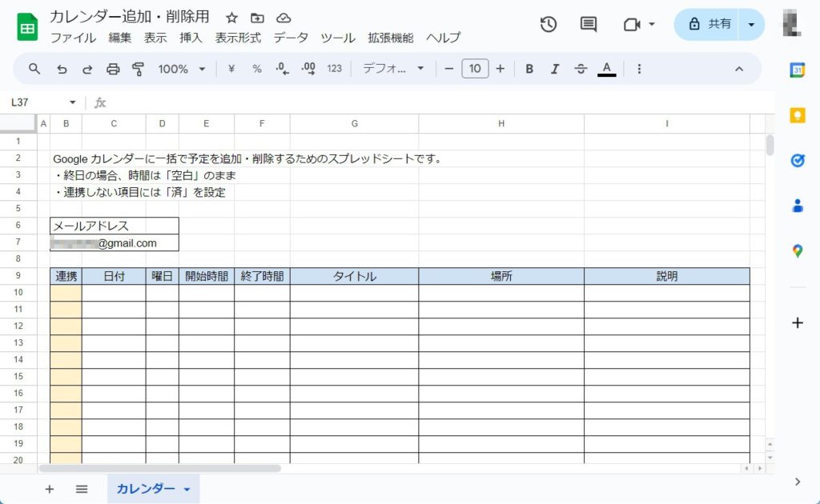Toggle italic text formatting

pos(554,69)
